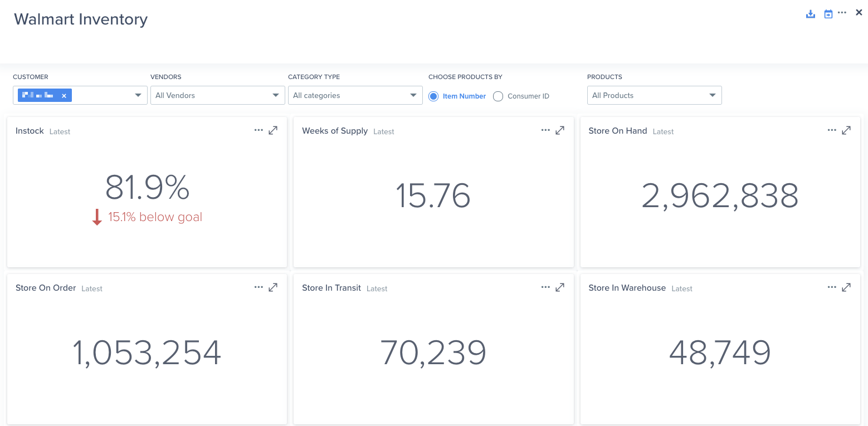Screen dimensions: 868x426
Task: Click the Store In Transit card title
Action: point(331,288)
